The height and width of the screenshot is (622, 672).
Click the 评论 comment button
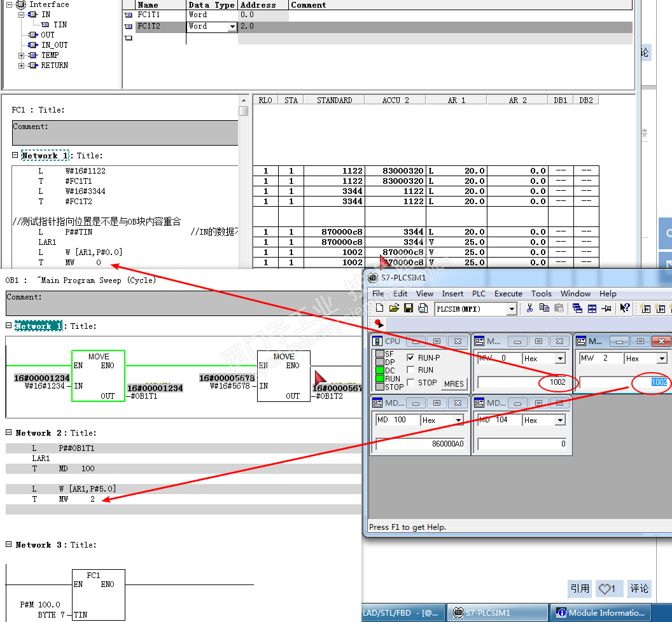639,588
